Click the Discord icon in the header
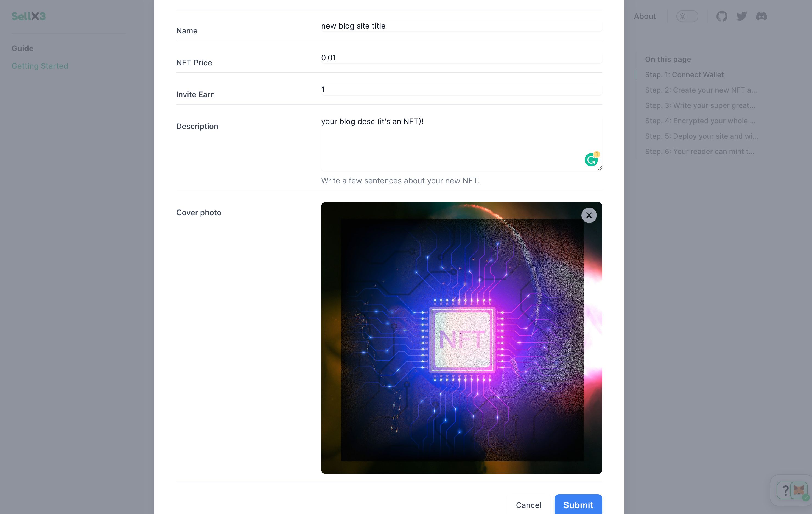Screen dimensions: 812x514 point(762,16)
